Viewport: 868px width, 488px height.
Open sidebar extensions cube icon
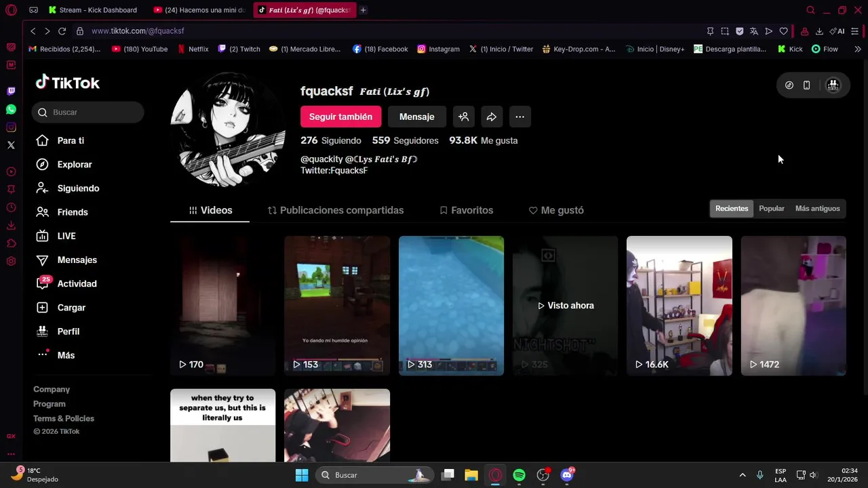(x=11, y=243)
